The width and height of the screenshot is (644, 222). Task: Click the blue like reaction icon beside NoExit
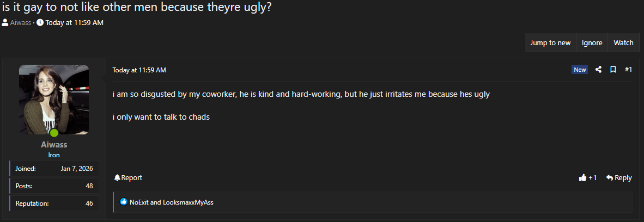[124, 202]
